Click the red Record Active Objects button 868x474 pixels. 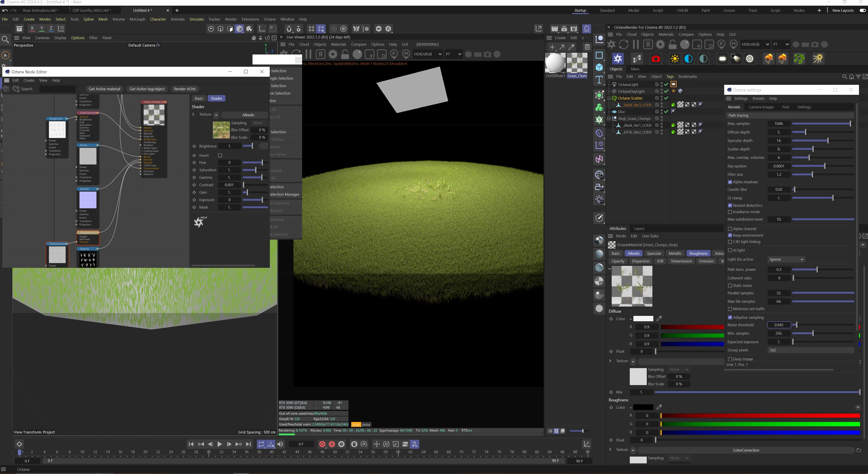(x=322, y=444)
